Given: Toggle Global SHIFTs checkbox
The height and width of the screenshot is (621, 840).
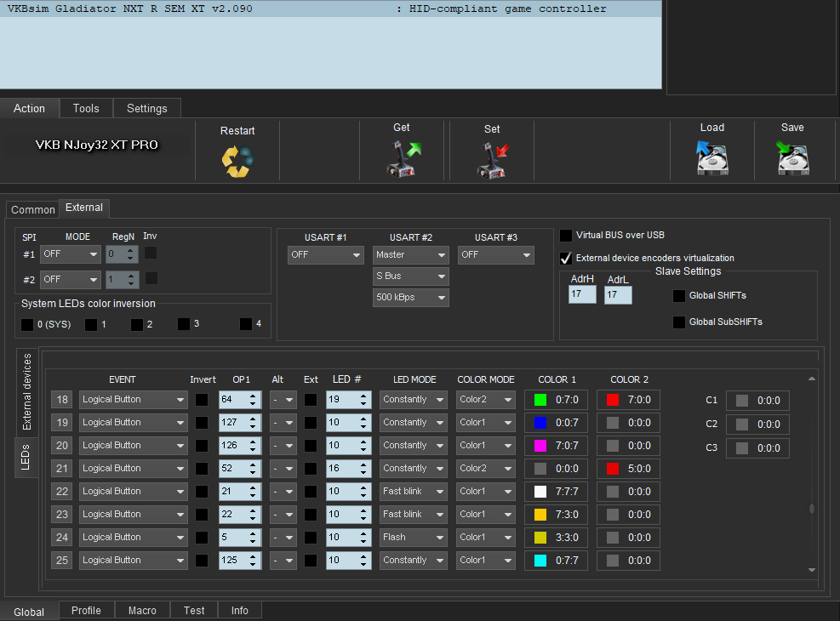Looking at the screenshot, I should 679,296.
